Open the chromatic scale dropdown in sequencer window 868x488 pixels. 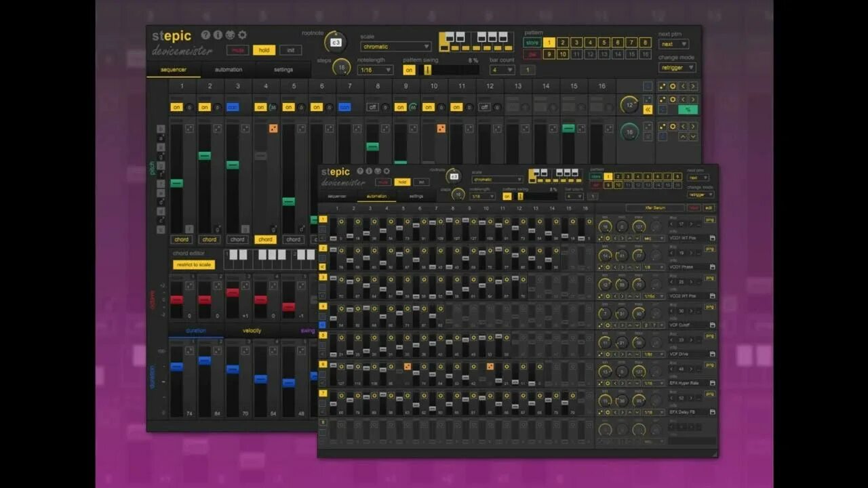pos(396,47)
